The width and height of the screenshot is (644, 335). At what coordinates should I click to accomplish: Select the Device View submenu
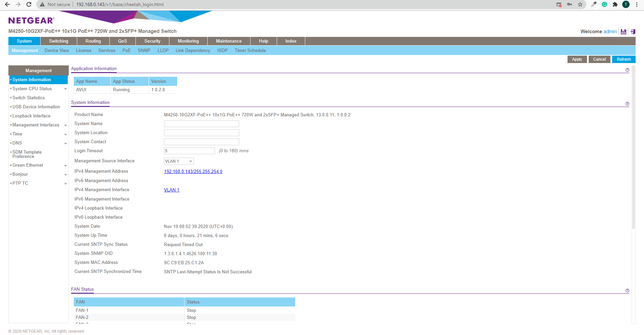point(57,50)
